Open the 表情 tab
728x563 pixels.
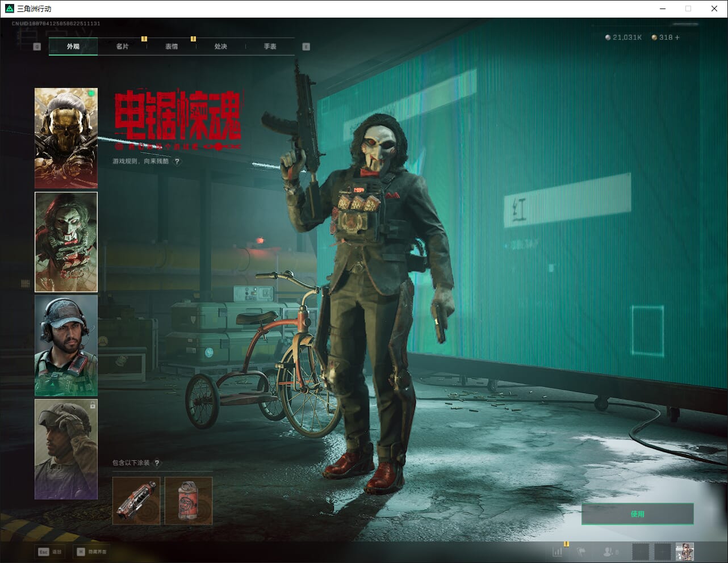171,47
